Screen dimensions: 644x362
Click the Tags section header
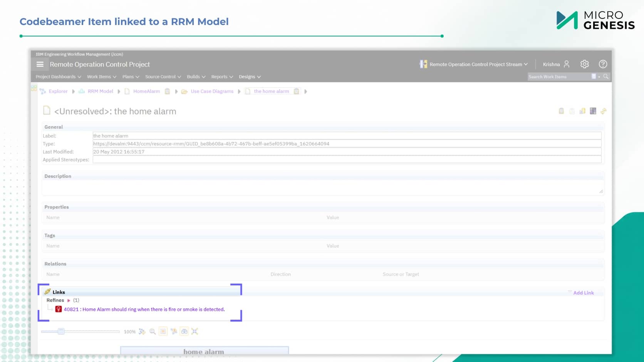tap(50, 235)
